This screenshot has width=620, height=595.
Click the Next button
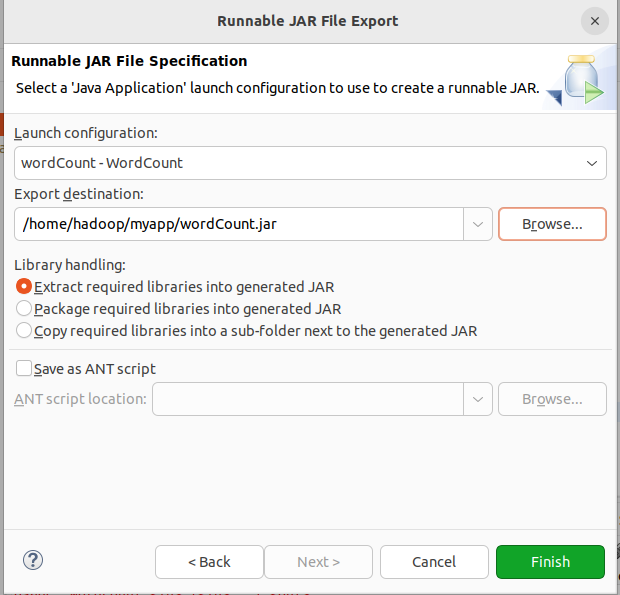click(x=318, y=561)
